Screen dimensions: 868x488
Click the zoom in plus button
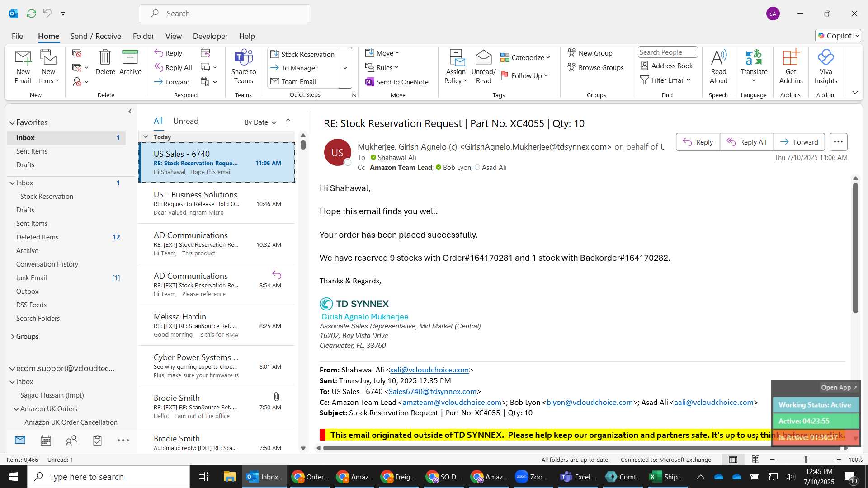839,460
